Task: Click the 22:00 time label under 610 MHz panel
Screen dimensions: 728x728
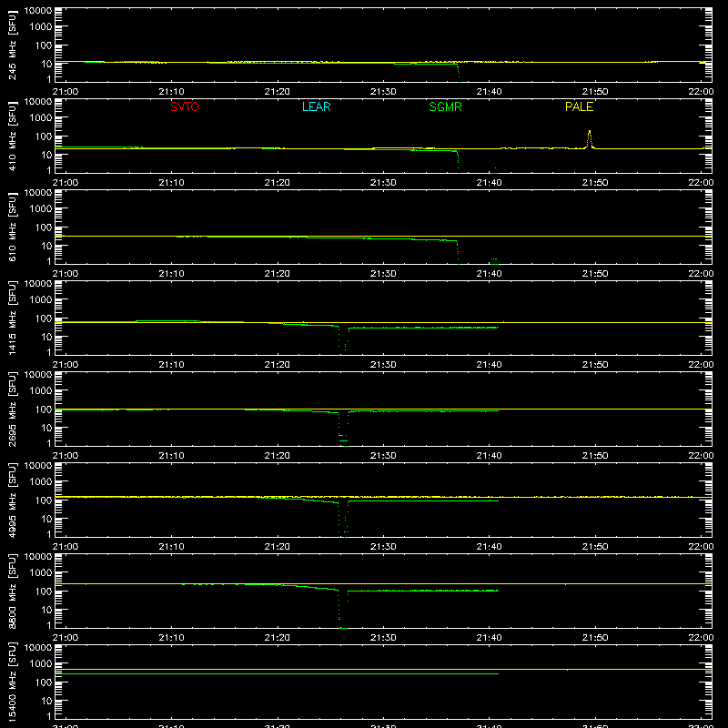Action: point(701,274)
